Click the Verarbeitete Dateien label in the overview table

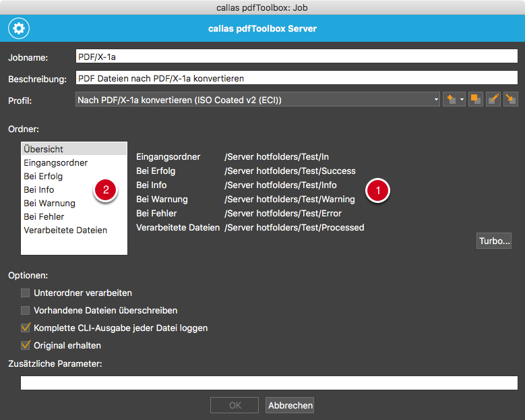[178, 227]
